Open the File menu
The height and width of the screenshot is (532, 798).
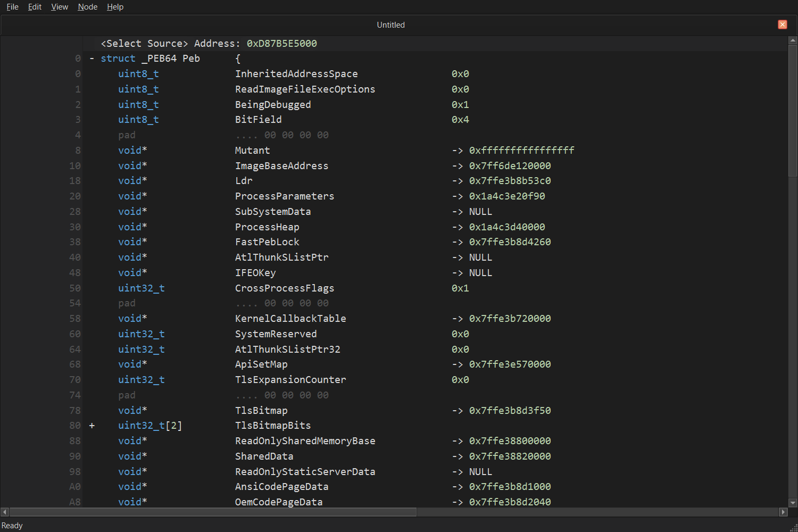coord(12,7)
